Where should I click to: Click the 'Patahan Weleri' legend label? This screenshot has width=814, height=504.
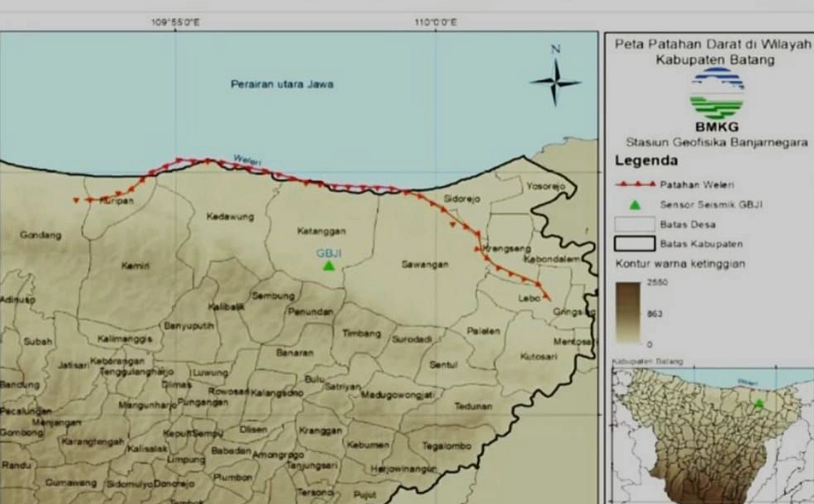click(696, 185)
